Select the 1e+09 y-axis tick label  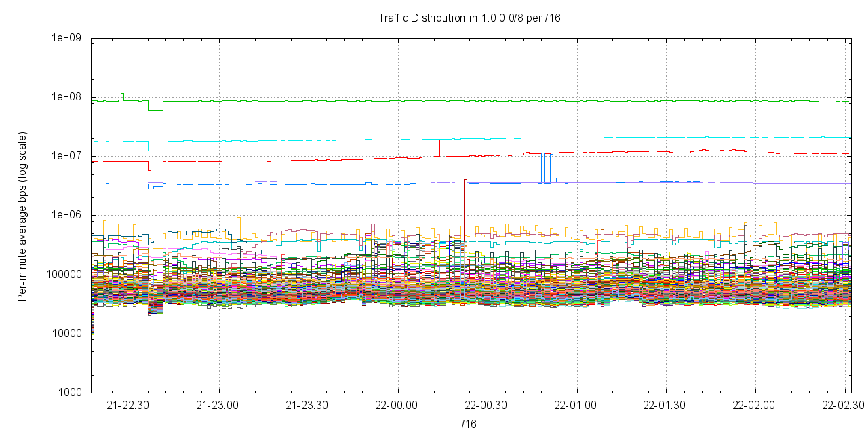(x=66, y=38)
